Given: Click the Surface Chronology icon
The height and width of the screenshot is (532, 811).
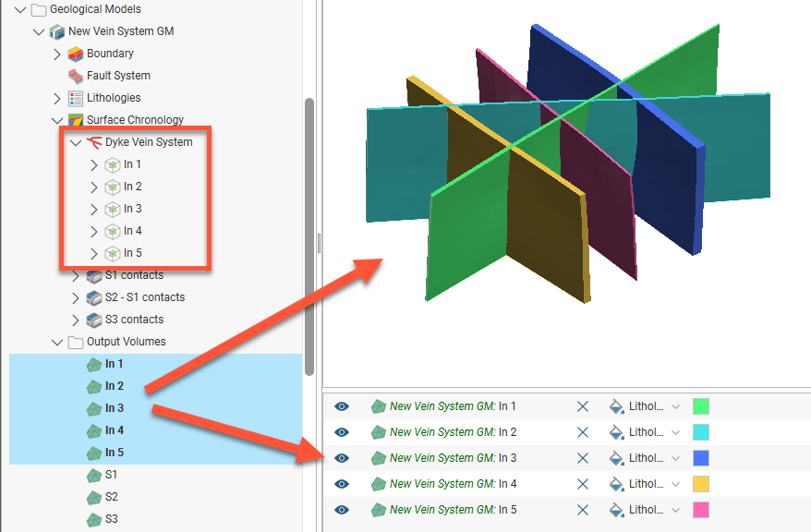Looking at the screenshot, I should pos(75,120).
